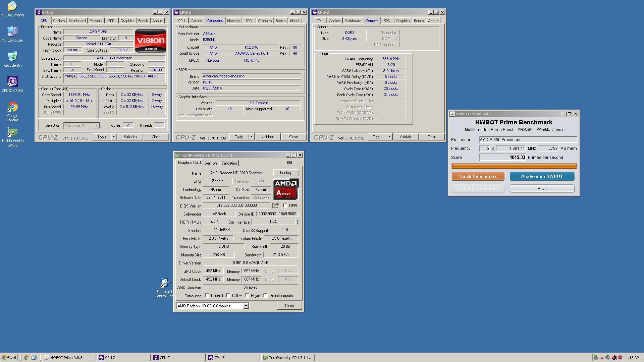This screenshot has height=362, width=644.
Task: Click CPU-Z Core Speed value 1599.91 MHz
Action: click(79, 95)
